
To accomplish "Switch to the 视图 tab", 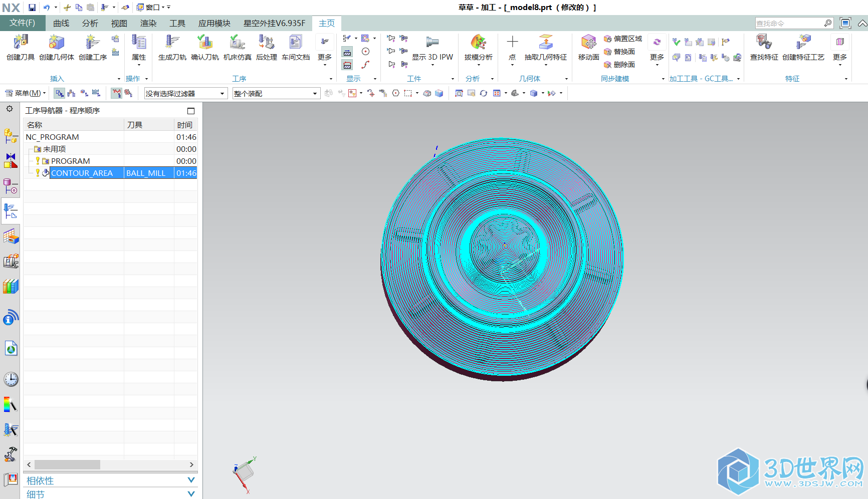I will click(119, 23).
